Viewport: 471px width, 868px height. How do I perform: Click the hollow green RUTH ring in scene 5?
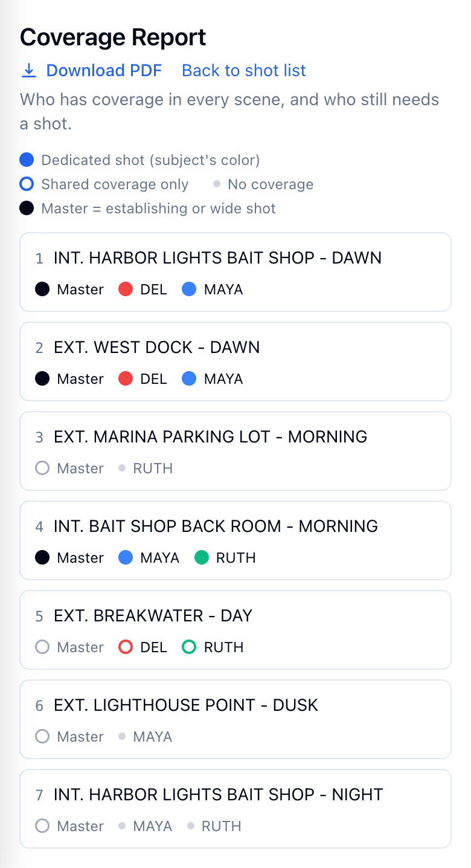point(189,647)
